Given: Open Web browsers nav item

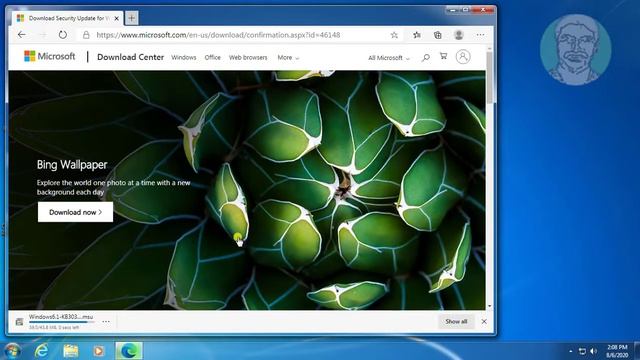Looking at the screenshot, I should [x=248, y=58].
